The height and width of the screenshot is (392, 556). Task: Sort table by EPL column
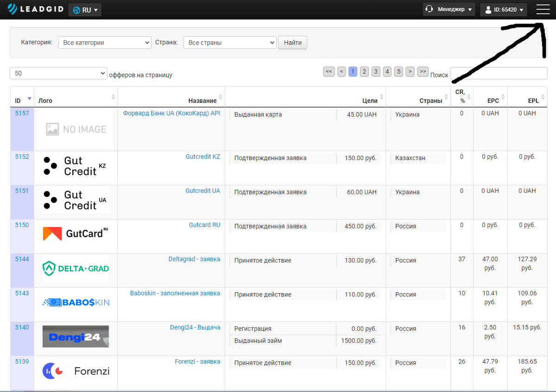pyautogui.click(x=527, y=97)
